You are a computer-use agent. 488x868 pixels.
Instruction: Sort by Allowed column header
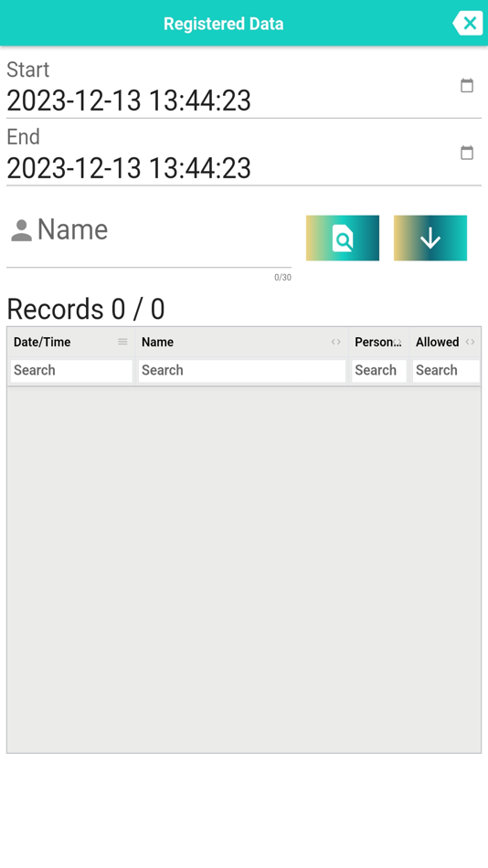pyautogui.click(x=437, y=342)
